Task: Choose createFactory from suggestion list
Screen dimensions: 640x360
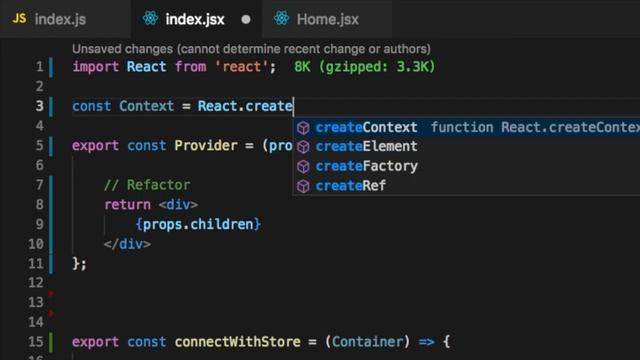Action: point(467,166)
